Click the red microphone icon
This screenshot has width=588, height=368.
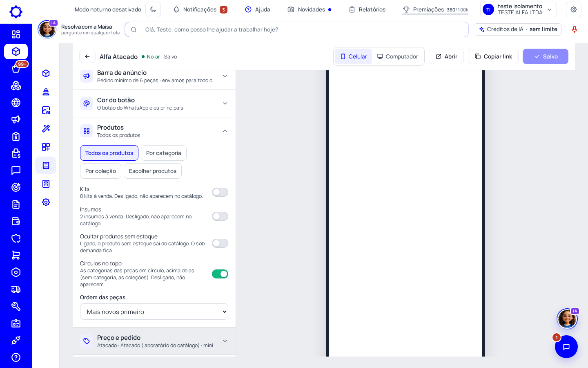coord(575,29)
